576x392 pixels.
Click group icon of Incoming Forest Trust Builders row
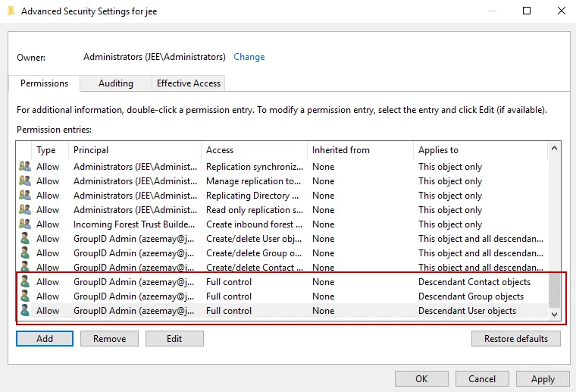click(x=24, y=224)
